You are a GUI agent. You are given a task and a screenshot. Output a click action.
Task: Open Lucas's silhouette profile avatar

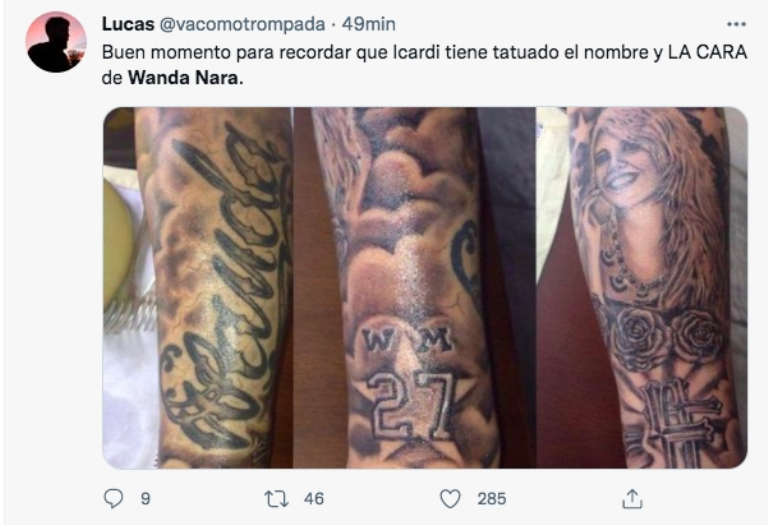56,42
